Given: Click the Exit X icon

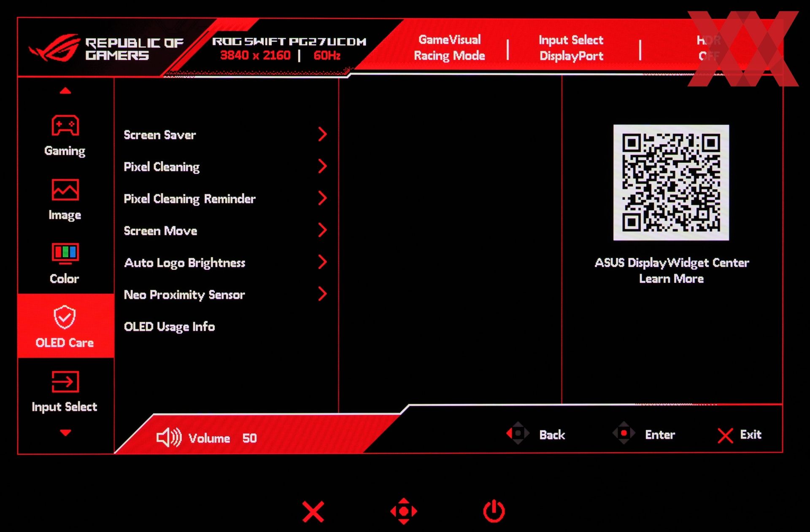Looking at the screenshot, I should 725,436.
